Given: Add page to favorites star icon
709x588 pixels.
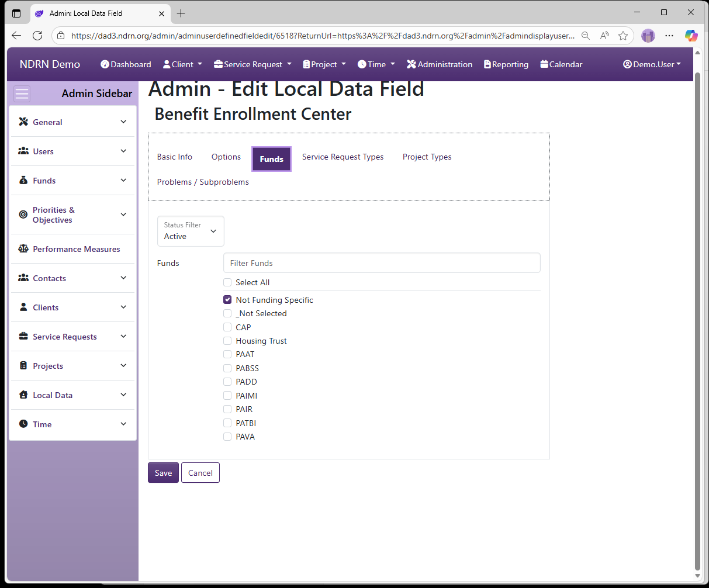Looking at the screenshot, I should point(623,36).
